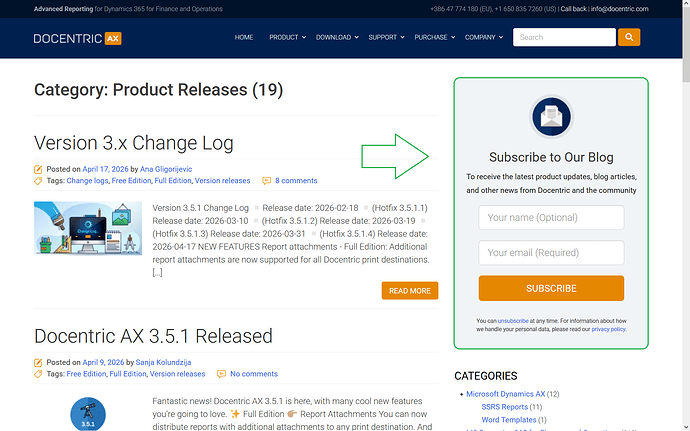Click the edit icon beside April 17, 2026
This screenshot has width=690, height=431.
[38, 169]
